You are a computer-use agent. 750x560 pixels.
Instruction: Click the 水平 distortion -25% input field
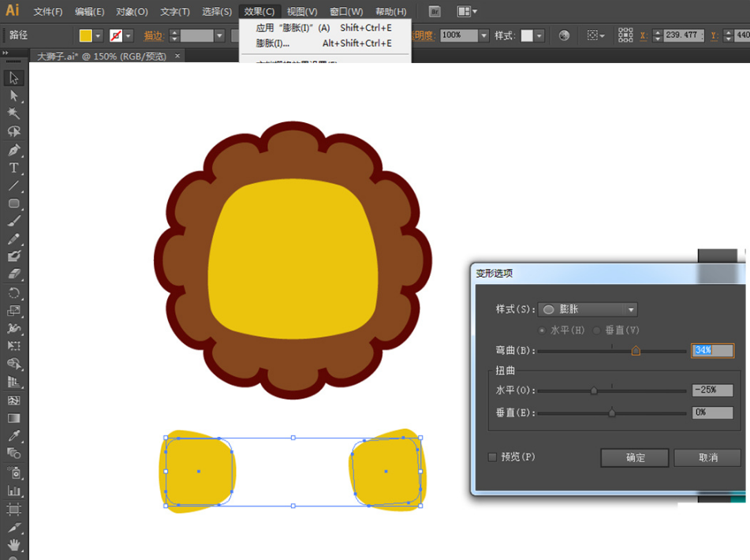(x=712, y=390)
